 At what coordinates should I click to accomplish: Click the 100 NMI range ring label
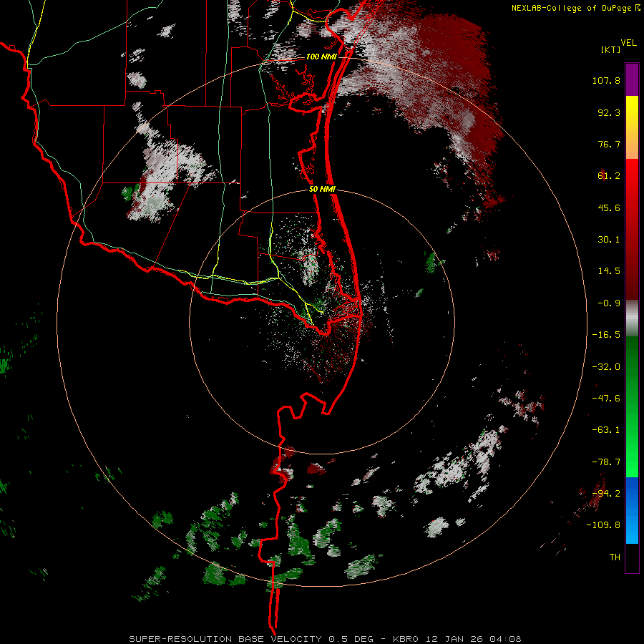321,57
